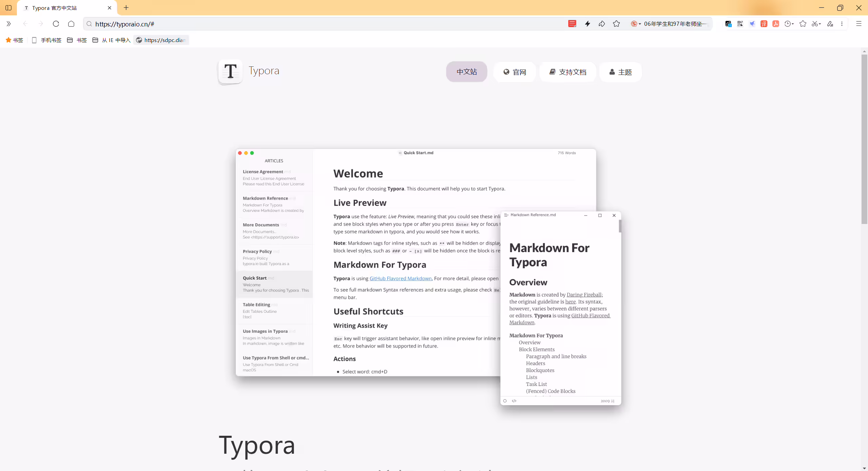Image resolution: width=868 pixels, height=471 pixels.
Task: Expand the double-chevron on the left of the toolbar
Action: (x=8, y=24)
